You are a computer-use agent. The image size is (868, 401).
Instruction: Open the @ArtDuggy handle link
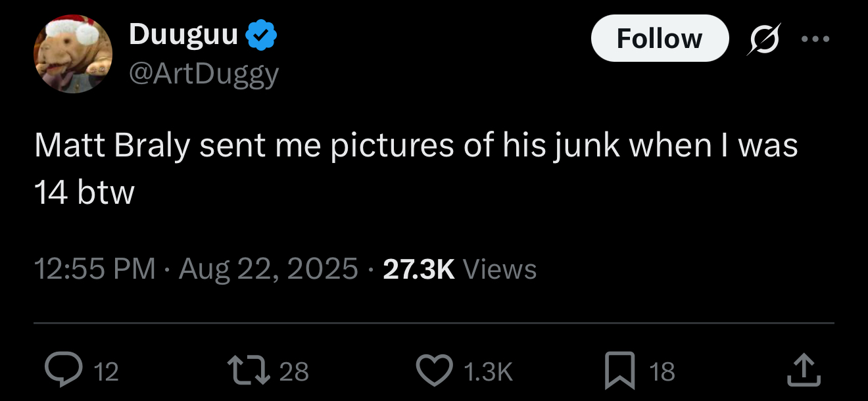(x=205, y=74)
